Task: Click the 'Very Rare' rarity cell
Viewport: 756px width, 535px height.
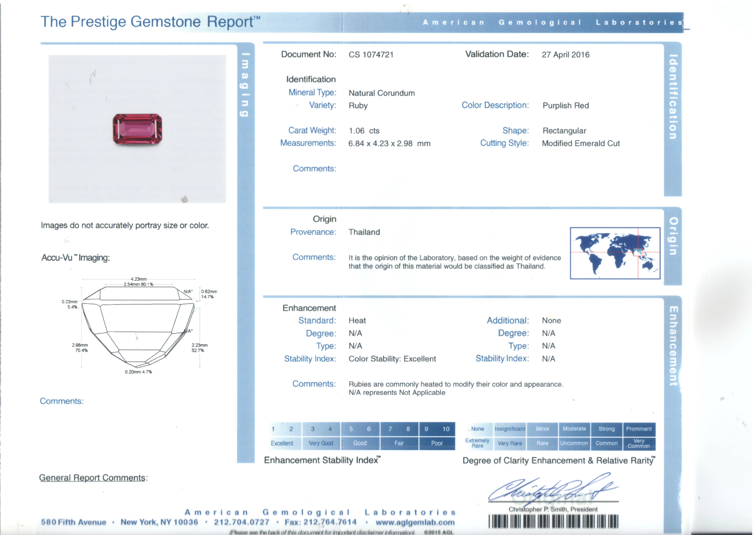Action: (510, 443)
